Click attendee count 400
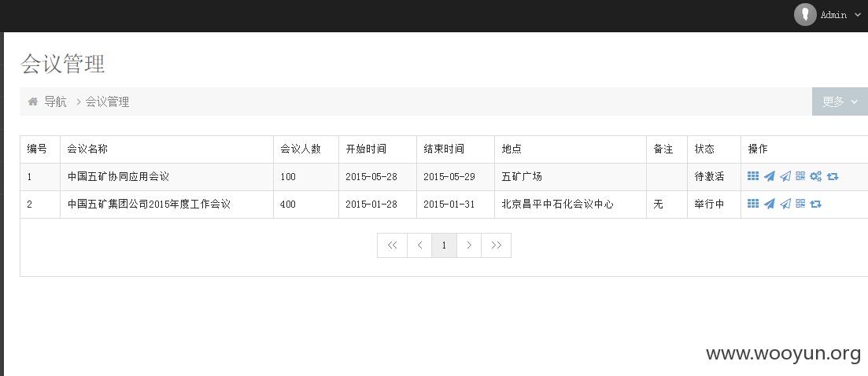 coord(288,204)
